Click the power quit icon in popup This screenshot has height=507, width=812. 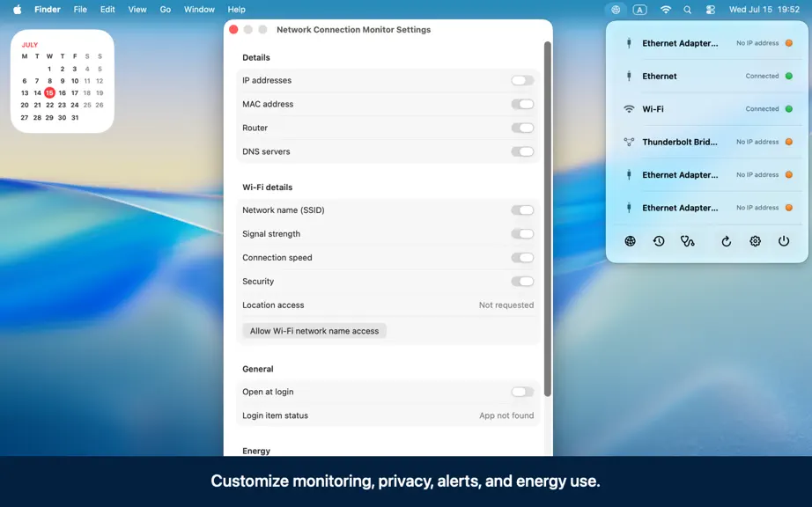(x=784, y=241)
